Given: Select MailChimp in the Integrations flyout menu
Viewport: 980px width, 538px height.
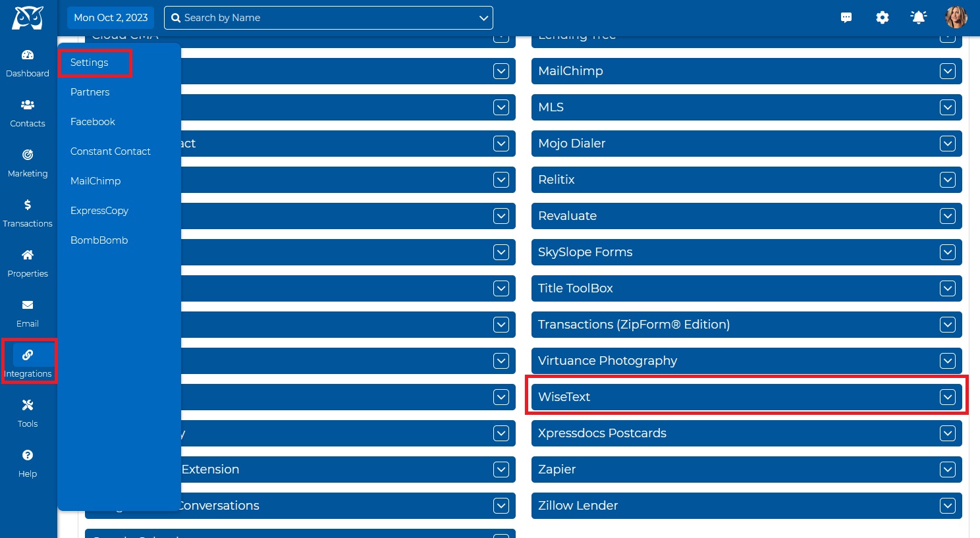Looking at the screenshot, I should (95, 181).
